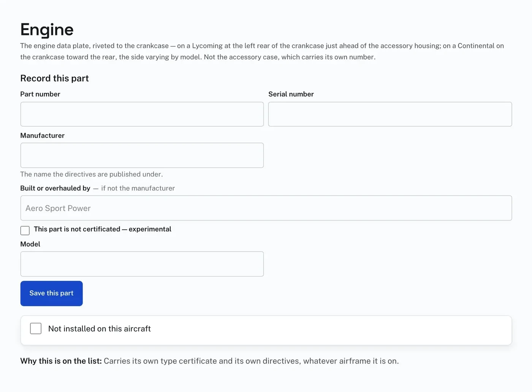Image resolution: width=532 pixels, height=392 pixels.
Task: Click the Built or overhauled by field
Action: coord(266,208)
